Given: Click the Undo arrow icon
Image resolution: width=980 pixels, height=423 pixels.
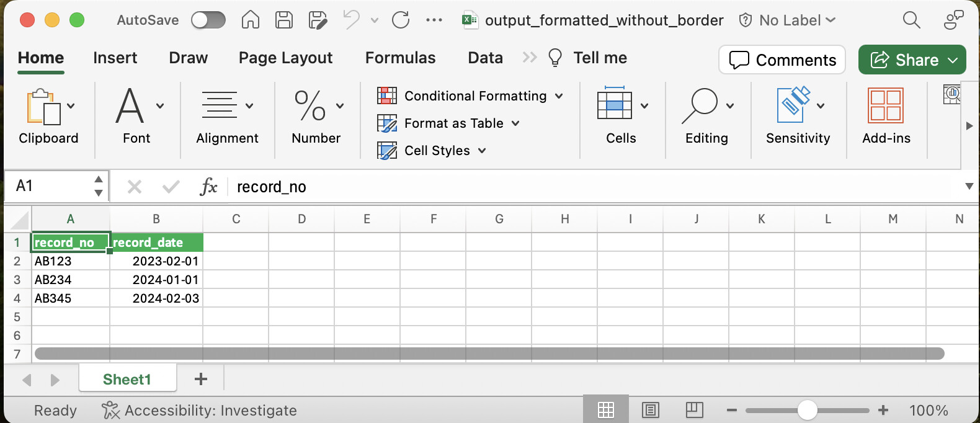Looking at the screenshot, I should (x=351, y=20).
